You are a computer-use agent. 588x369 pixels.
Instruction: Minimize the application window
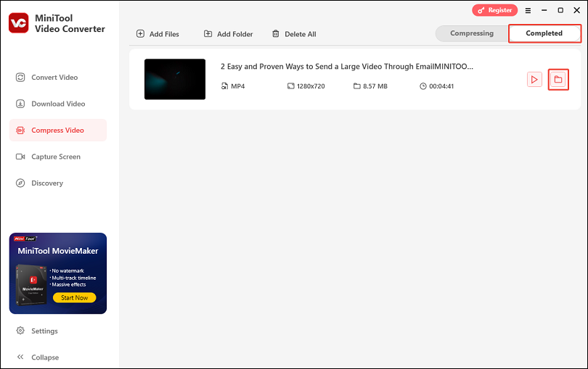point(544,10)
